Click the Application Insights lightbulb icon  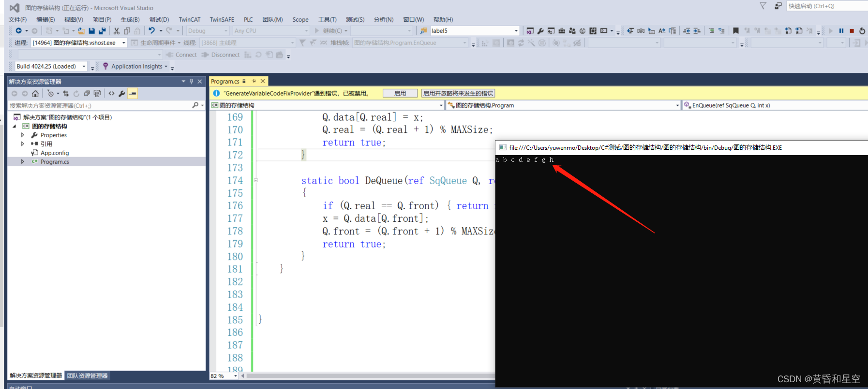click(x=105, y=66)
